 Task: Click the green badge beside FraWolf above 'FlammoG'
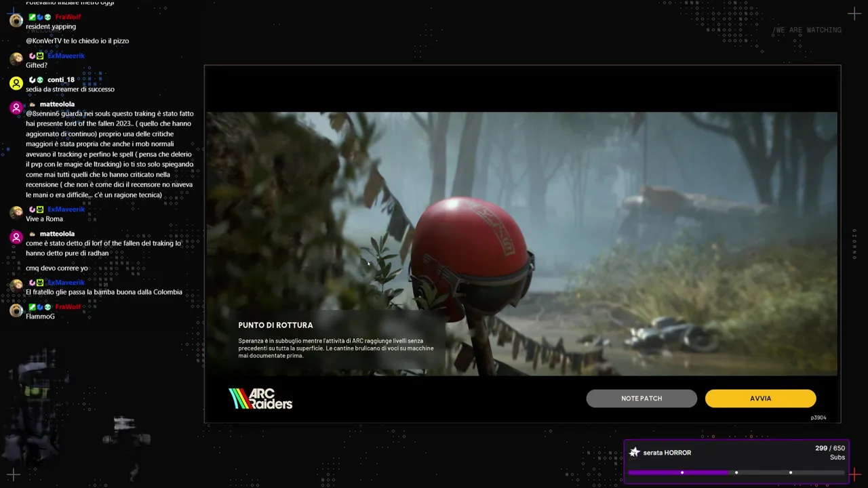coord(32,307)
